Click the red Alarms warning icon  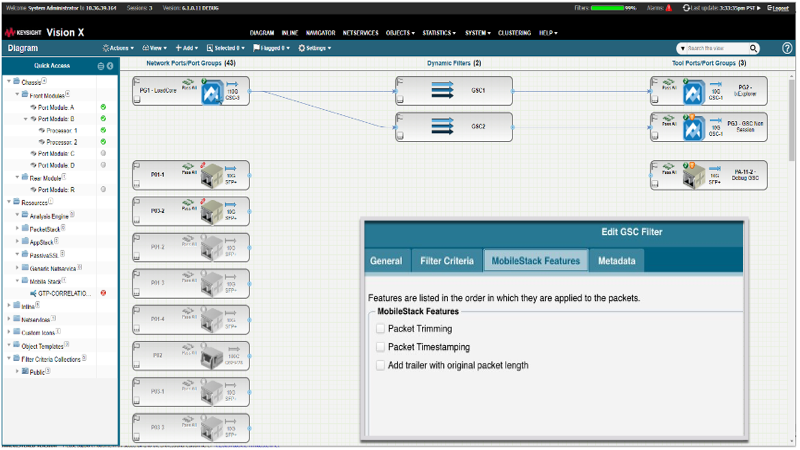667,7
